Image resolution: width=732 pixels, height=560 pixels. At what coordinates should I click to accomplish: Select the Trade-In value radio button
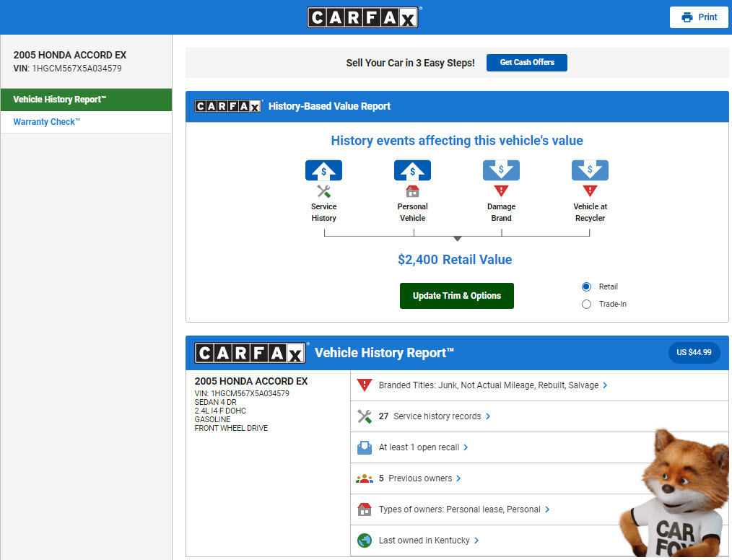click(x=586, y=305)
